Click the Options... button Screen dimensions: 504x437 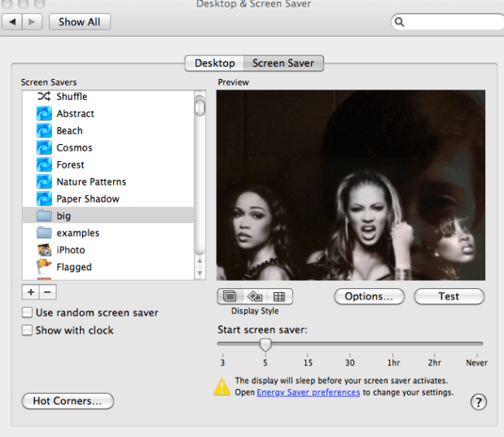coord(369,297)
